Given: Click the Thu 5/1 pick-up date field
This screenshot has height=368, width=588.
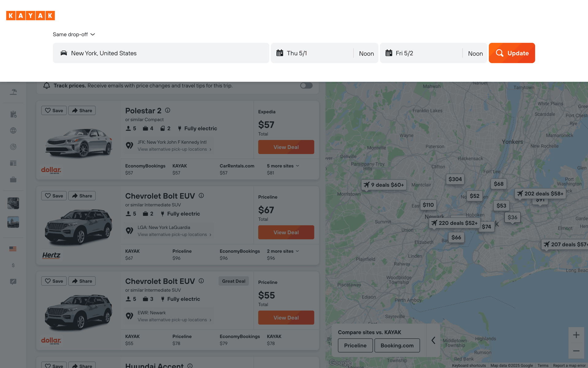Looking at the screenshot, I should pyautogui.click(x=312, y=53).
